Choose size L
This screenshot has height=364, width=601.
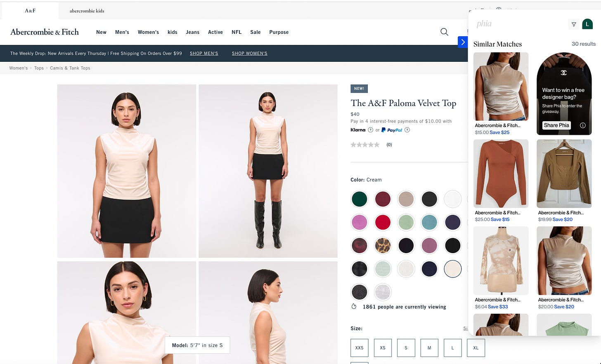pyautogui.click(x=452, y=348)
